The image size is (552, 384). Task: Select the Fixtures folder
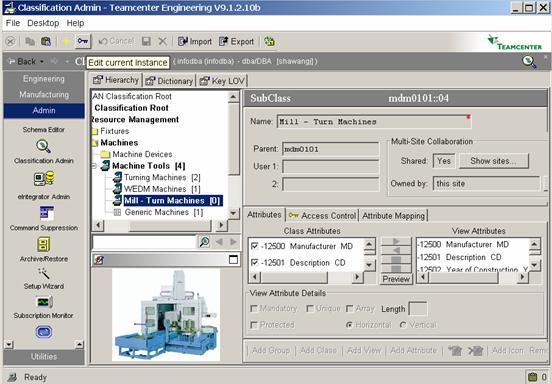(114, 131)
